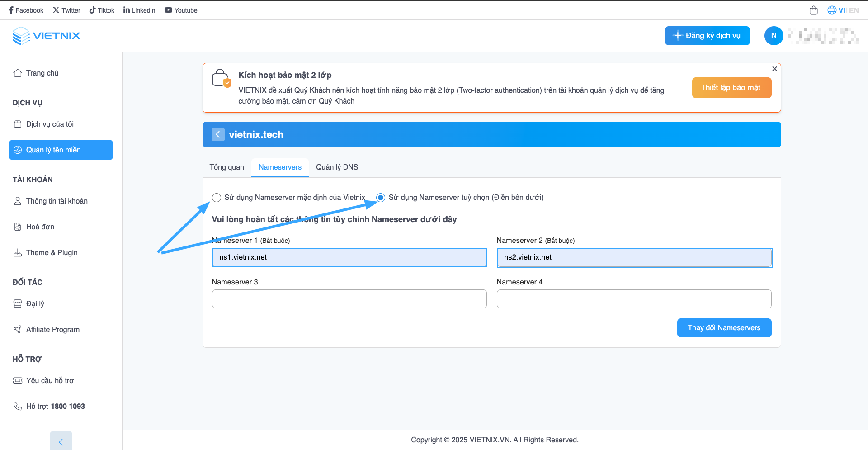Open Hoá đơn in the sidebar
868x450 pixels.
[x=40, y=227]
